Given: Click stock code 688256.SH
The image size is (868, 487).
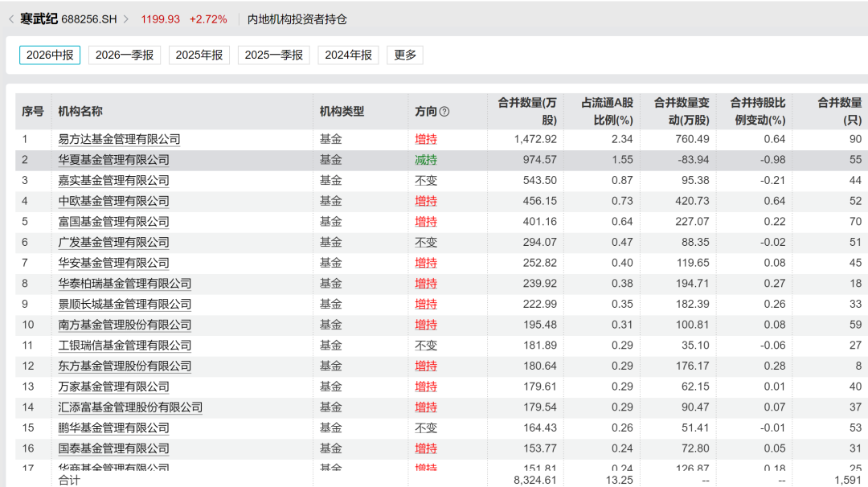Looking at the screenshot, I should click(x=89, y=19).
